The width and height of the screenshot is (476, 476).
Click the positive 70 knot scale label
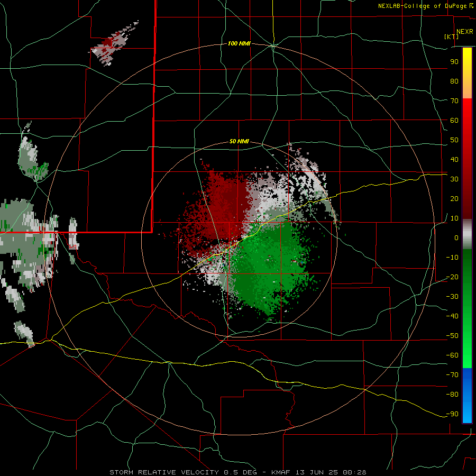tap(454, 101)
